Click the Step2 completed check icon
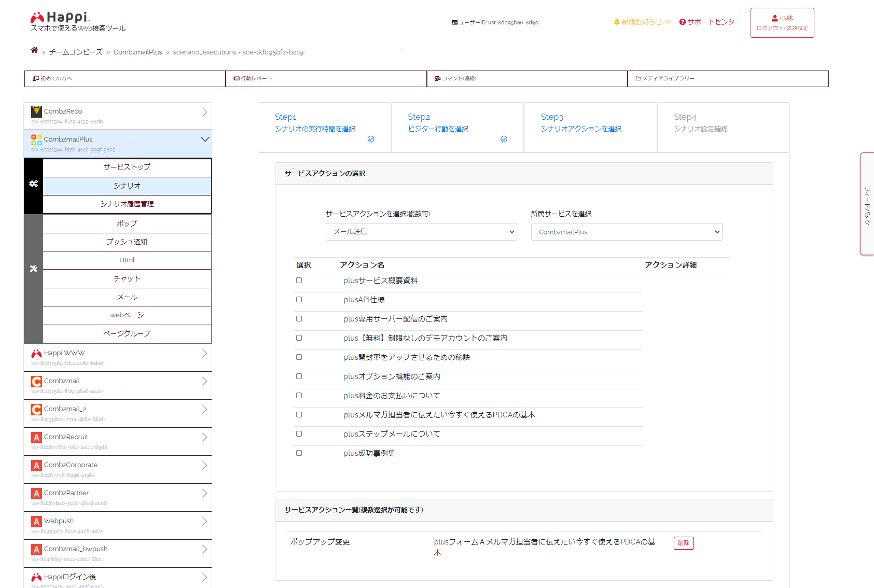Image resolution: width=874 pixels, height=588 pixels. (x=504, y=139)
